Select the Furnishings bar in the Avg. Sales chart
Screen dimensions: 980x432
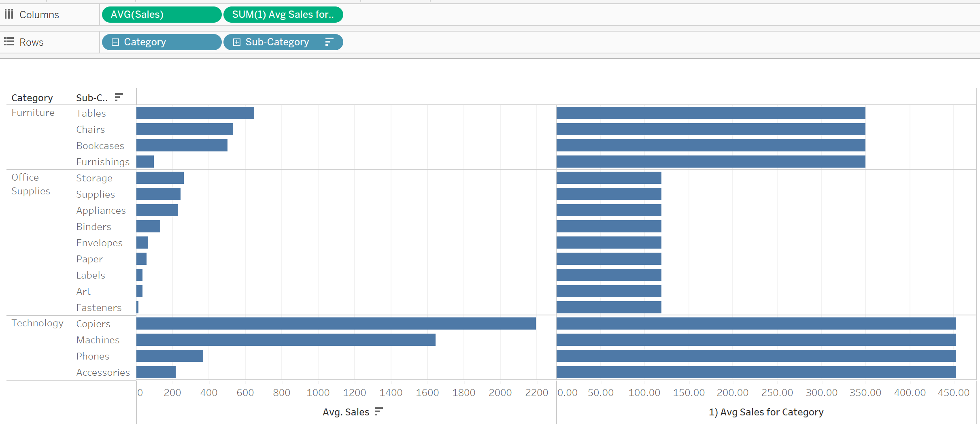click(x=145, y=162)
